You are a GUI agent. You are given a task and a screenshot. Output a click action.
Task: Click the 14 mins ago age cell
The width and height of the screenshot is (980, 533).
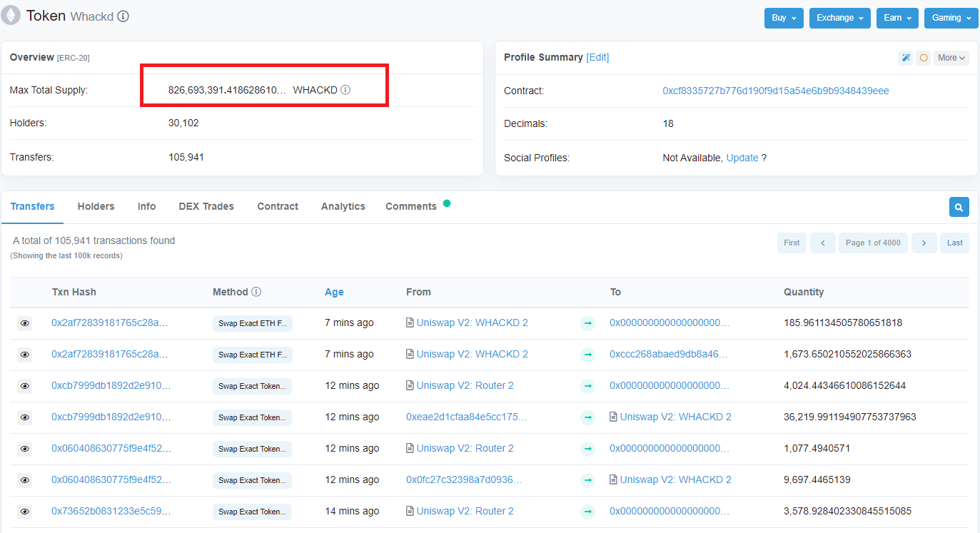[x=352, y=511]
